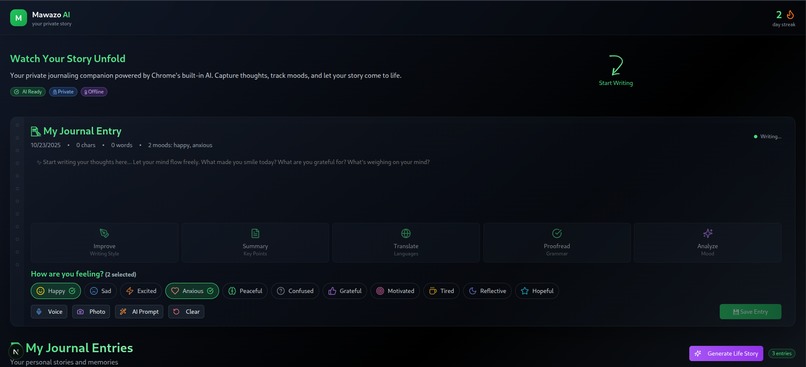The width and height of the screenshot is (806, 367).
Task: Select the Grateful mood chip
Action: [x=344, y=291]
